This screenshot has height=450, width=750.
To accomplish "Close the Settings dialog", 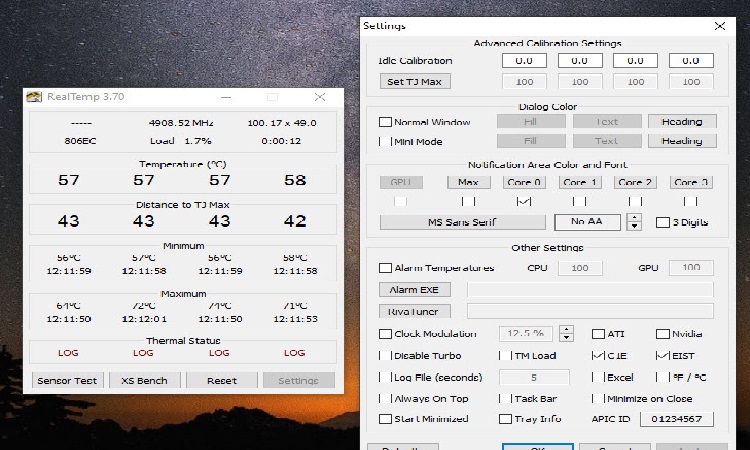I will pos(720,26).
